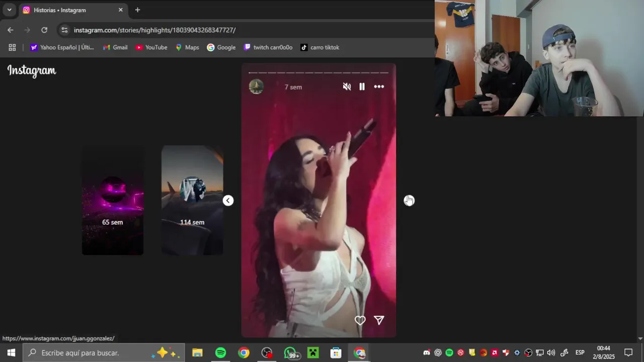Open the Gmail bookmark
644x362 pixels.
(115, 47)
